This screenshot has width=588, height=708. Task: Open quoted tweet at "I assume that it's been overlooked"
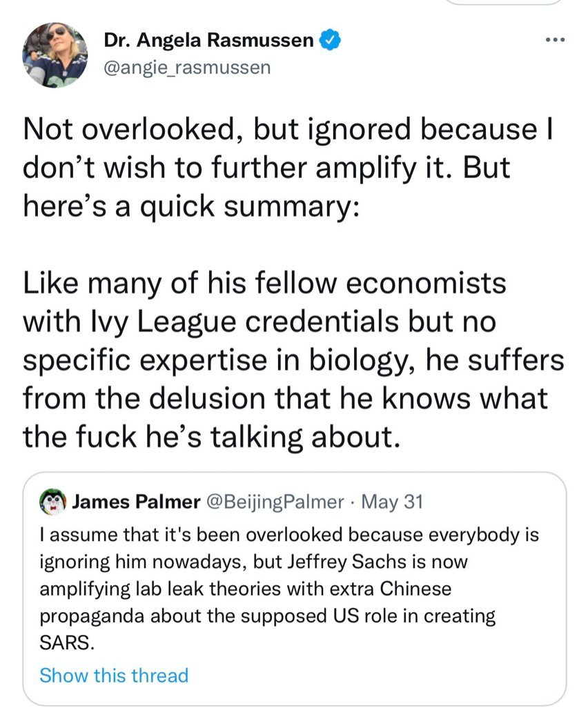coord(289,535)
